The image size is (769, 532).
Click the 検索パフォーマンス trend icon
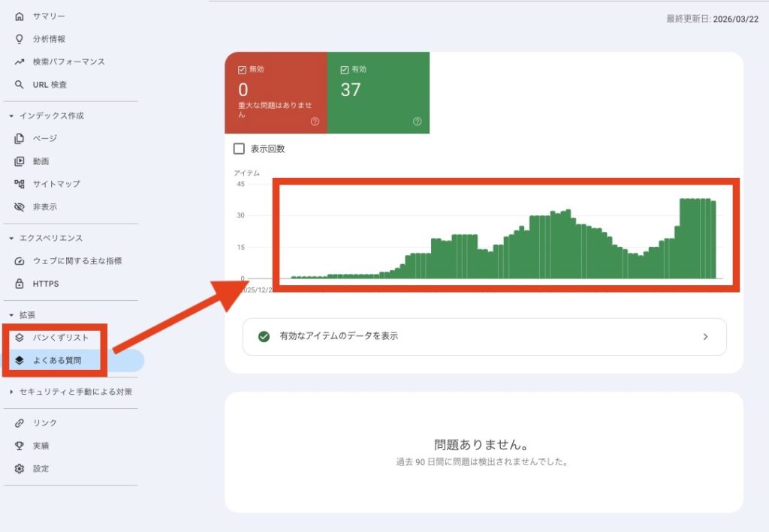pos(20,62)
